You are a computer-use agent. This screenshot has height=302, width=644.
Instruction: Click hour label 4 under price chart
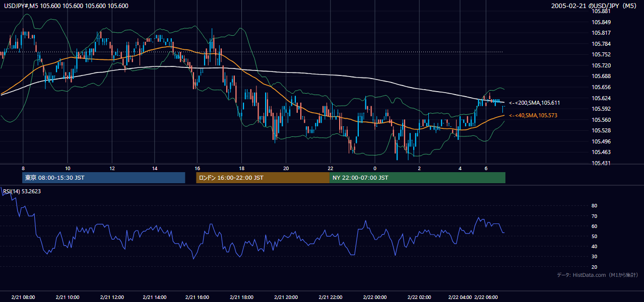[460, 168]
